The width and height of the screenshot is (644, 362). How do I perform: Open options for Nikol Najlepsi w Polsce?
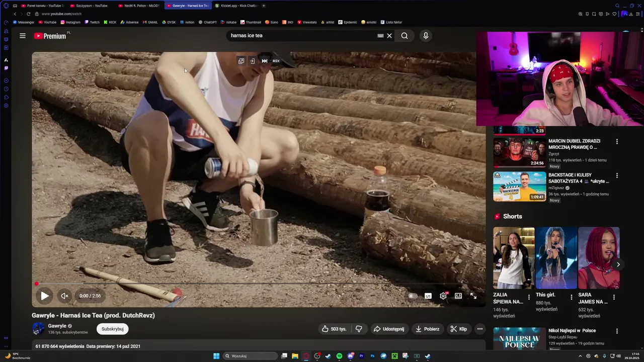(x=617, y=331)
